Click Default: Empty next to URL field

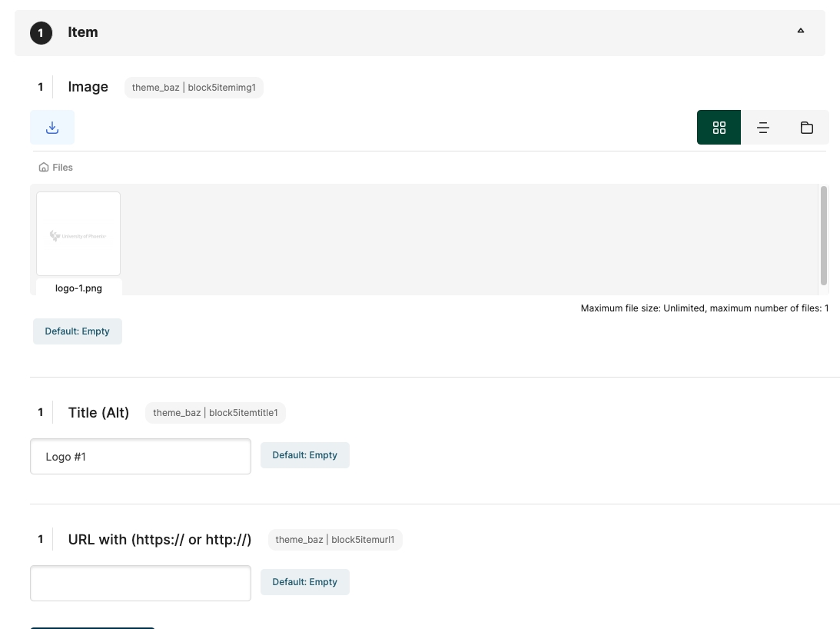304,582
